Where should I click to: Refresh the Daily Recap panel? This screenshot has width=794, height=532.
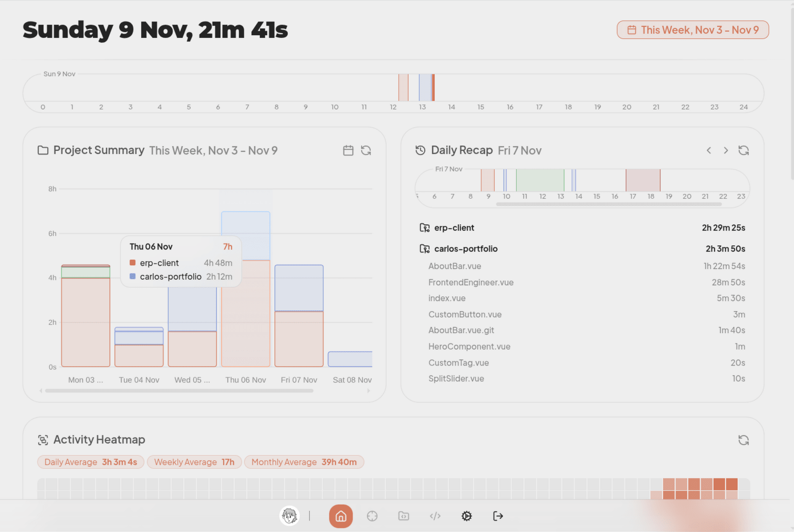pos(744,150)
